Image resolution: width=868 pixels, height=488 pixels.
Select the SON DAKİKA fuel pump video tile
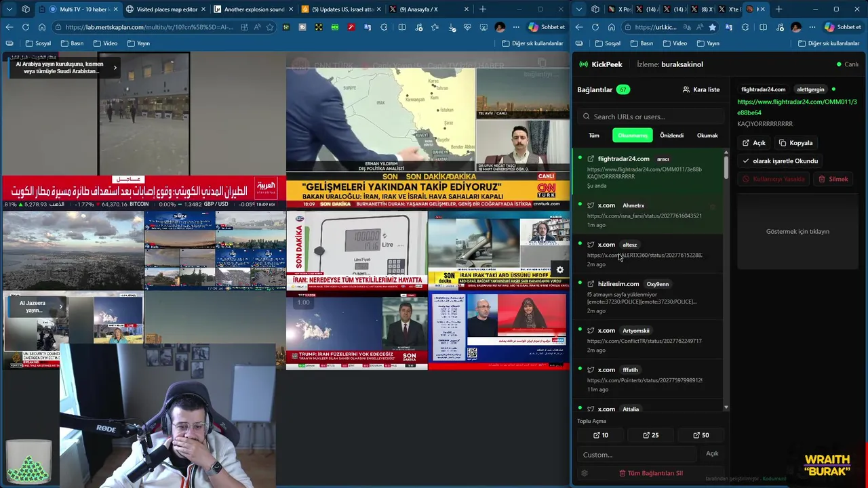pos(357,251)
